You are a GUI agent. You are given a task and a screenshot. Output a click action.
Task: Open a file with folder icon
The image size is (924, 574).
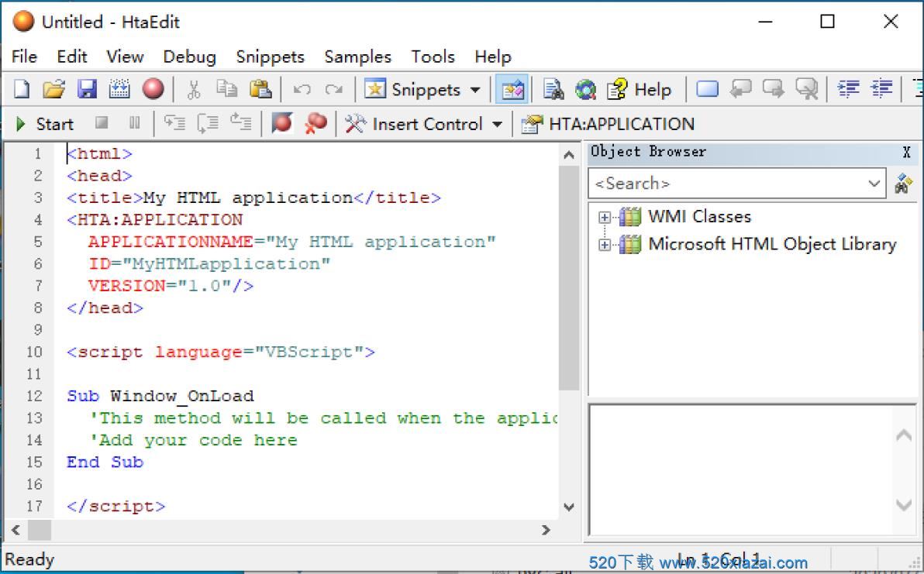click(x=53, y=90)
